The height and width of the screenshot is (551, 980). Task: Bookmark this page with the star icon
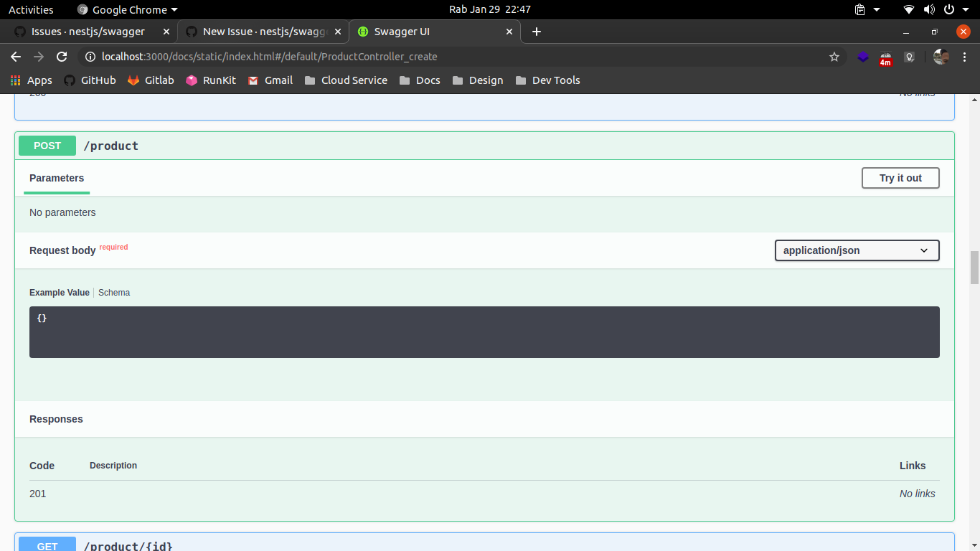pos(834,56)
